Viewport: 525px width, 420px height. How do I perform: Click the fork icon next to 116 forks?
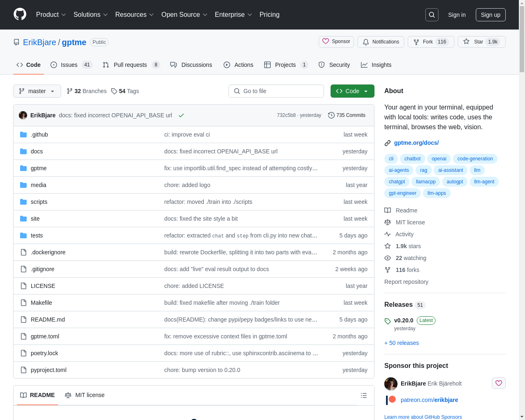tap(388, 270)
